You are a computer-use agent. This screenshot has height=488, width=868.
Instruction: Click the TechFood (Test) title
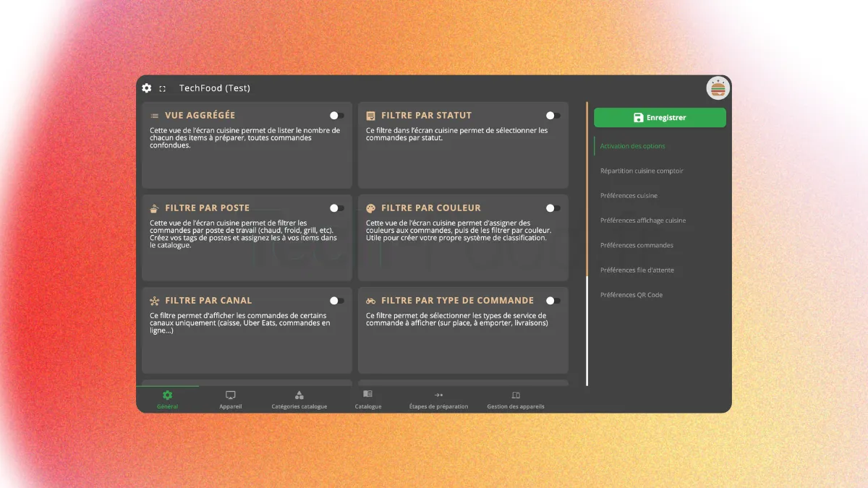point(214,88)
